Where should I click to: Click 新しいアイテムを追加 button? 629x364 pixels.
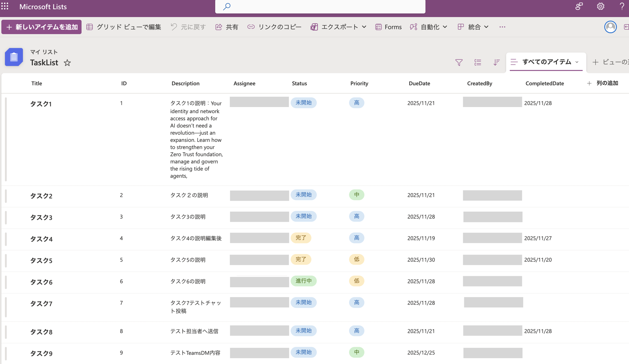[42, 27]
